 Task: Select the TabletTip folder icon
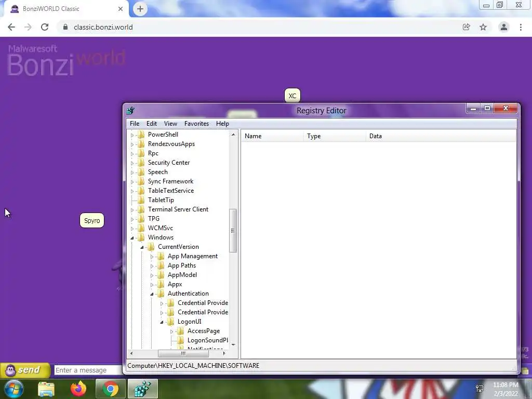[x=141, y=200]
